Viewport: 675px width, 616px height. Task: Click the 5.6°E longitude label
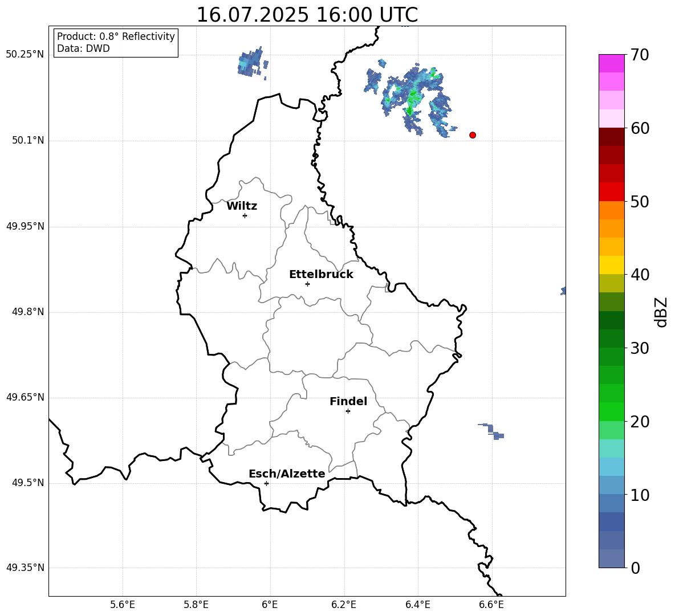(x=123, y=605)
